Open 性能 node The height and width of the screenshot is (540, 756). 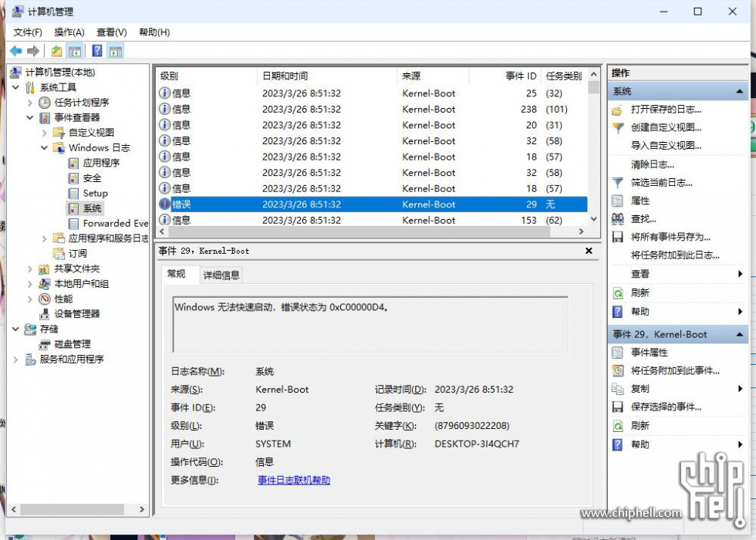[63, 299]
